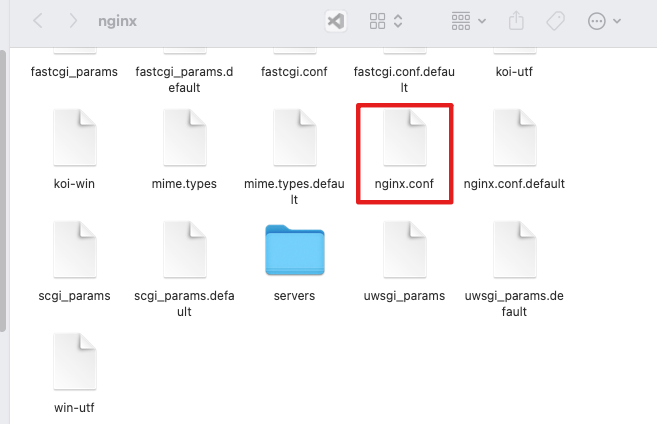Click the nginx.conf.default label text

pos(514,184)
